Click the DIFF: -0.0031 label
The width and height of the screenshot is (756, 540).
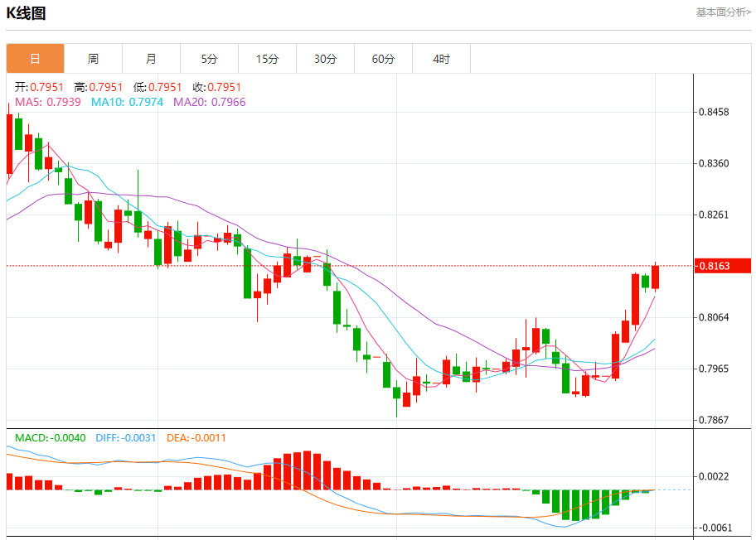coord(126,438)
